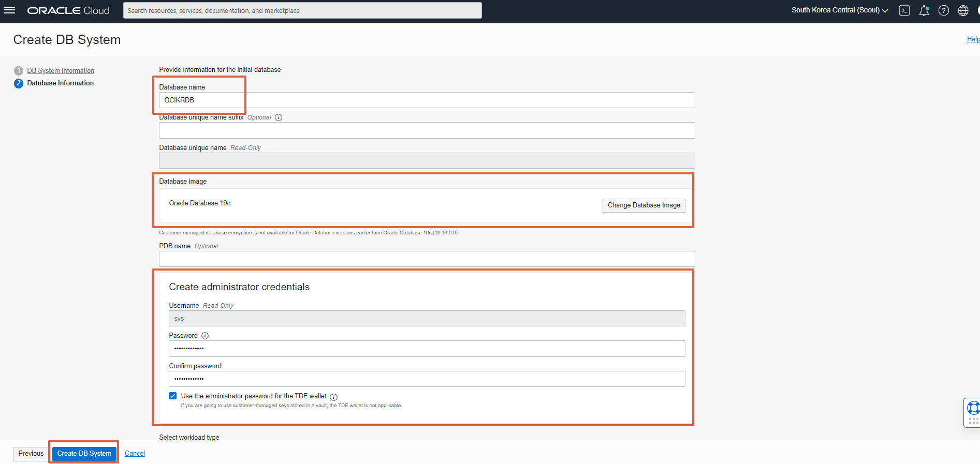Show TDE wallet info icon
Viewport: 980px width, 464px height.
pyautogui.click(x=334, y=397)
